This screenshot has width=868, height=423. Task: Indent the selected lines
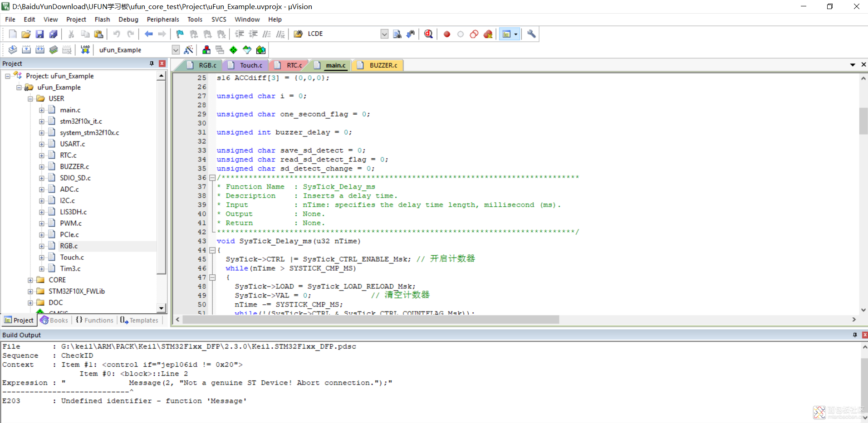tap(239, 34)
